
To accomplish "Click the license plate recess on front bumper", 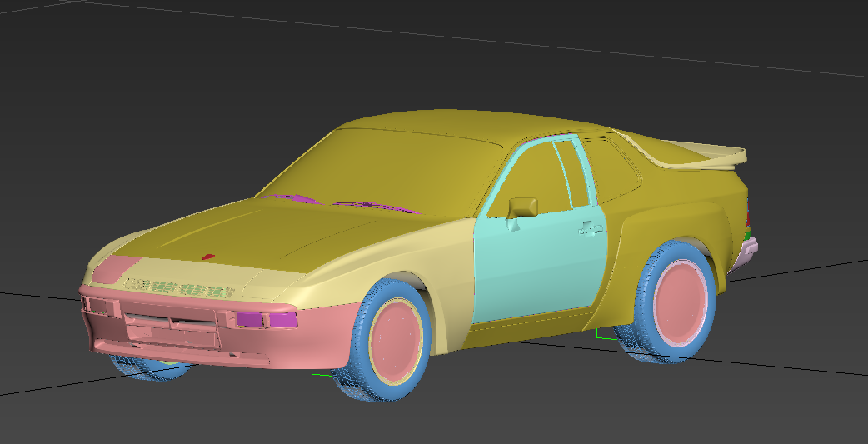I will coord(172,336).
